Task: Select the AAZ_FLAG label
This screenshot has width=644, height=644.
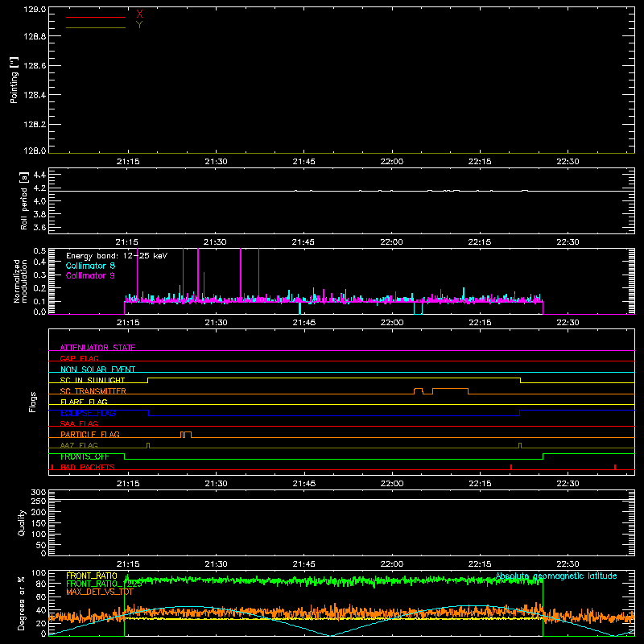Action: pos(79,445)
